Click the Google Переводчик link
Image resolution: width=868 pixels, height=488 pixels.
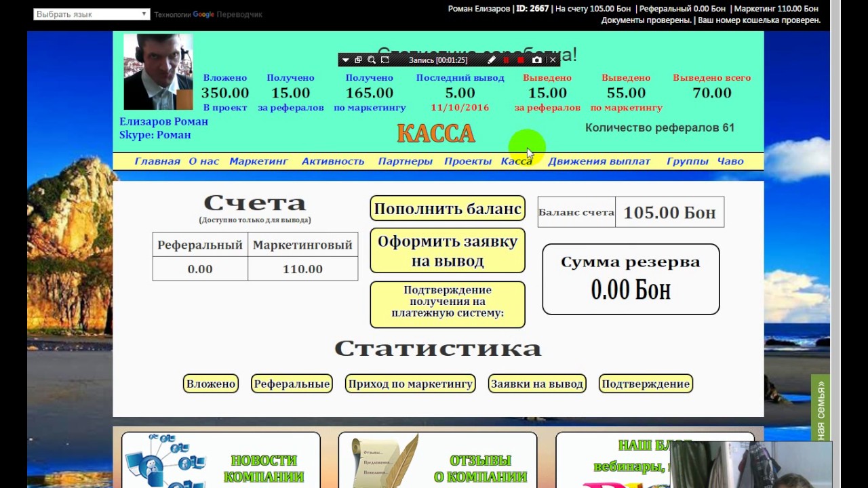(227, 14)
